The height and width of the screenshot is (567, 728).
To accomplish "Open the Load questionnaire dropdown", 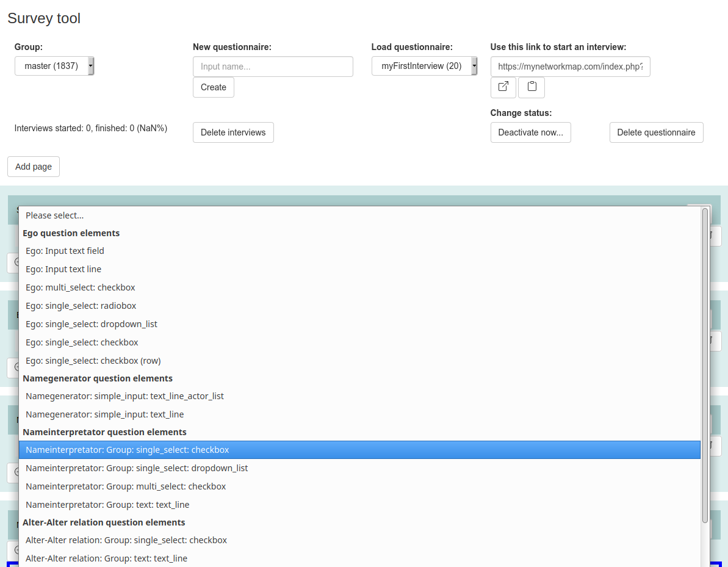I will [x=424, y=66].
